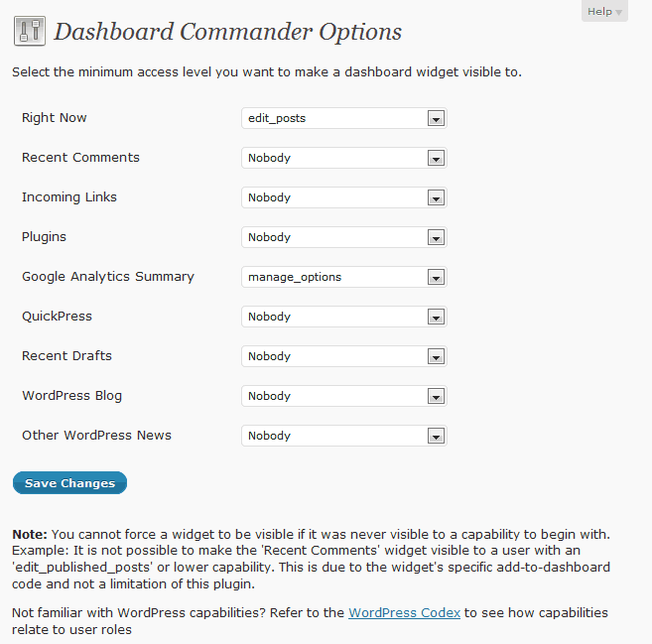Click the Help dropdown arrow
Screen dimensions: 652x644
(618, 13)
